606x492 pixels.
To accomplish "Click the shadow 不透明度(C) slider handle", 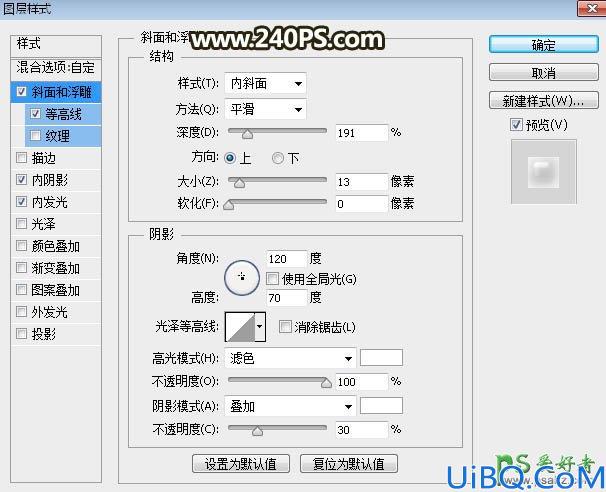I will pyautogui.click(x=257, y=431).
